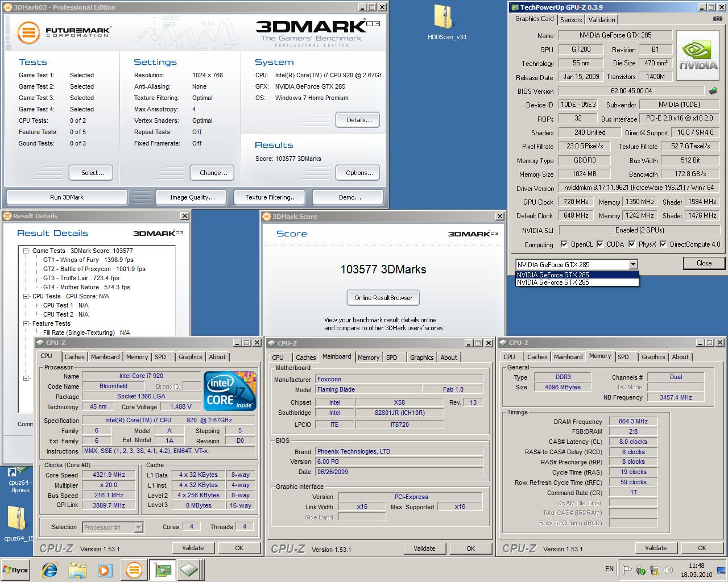Collapse the Game Tests tree node
This screenshot has width=728, height=582.
coord(26,251)
